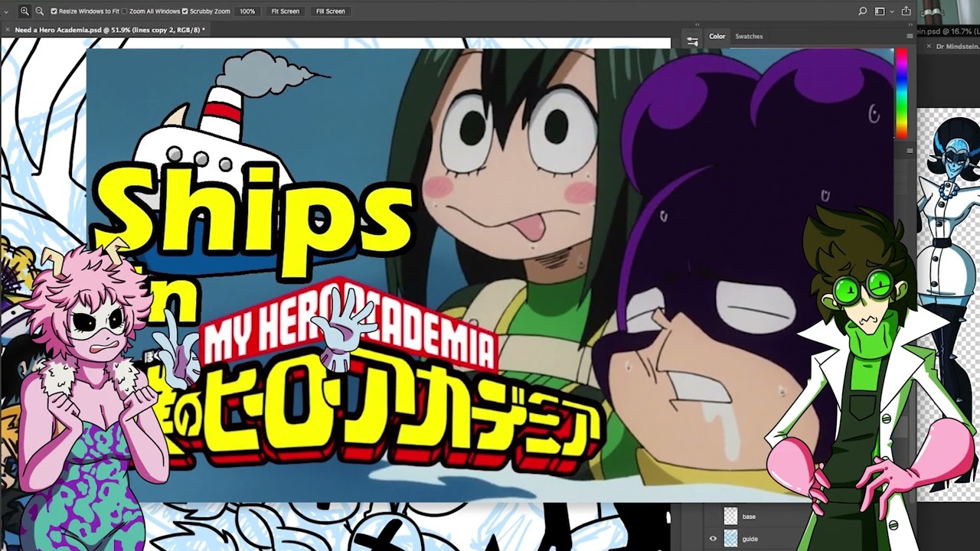This screenshot has height=551, width=980.
Task: Select the Zoom Out magnifier mode
Action: (40, 11)
